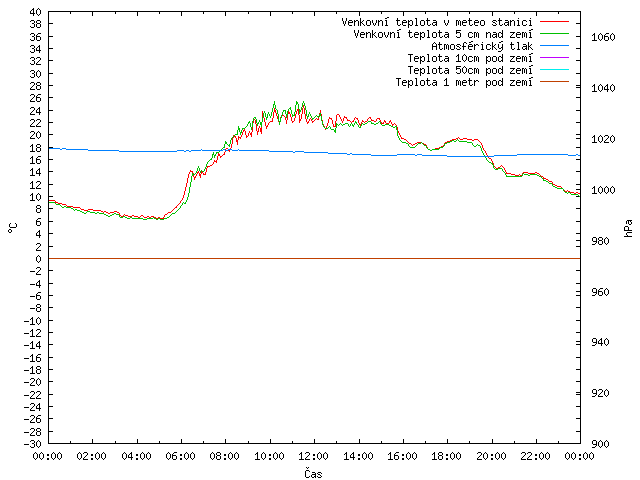Click the '°C' left axis title
Screen dimensions: 640x480
point(13,228)
